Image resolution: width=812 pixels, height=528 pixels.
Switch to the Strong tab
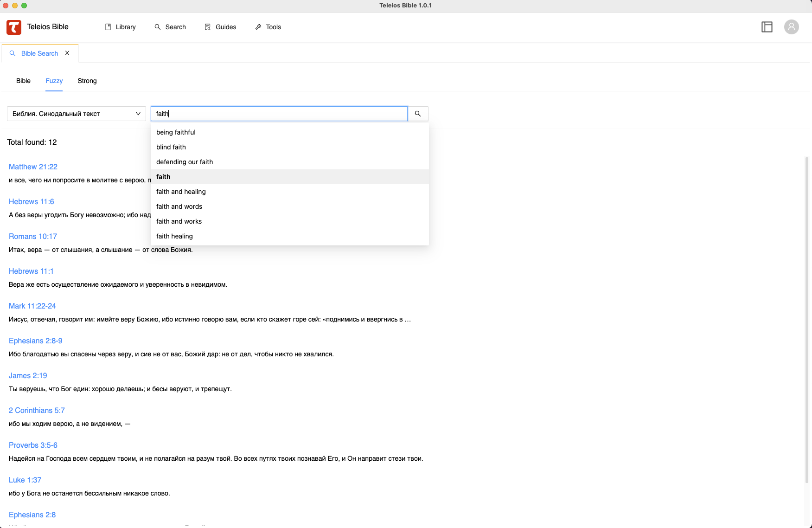(x=87, y=81)
